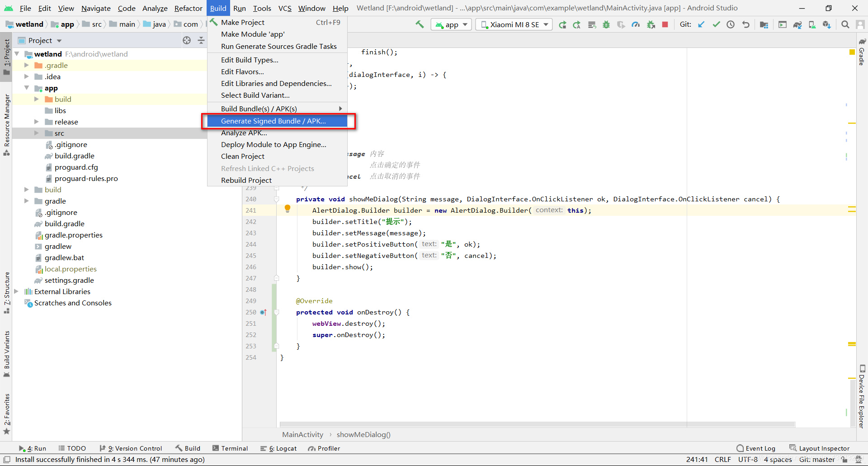The width and height of the screenshot is (868, 466).
Task: Click Git Revert undo icon
Action: click(x=745, y=24)
